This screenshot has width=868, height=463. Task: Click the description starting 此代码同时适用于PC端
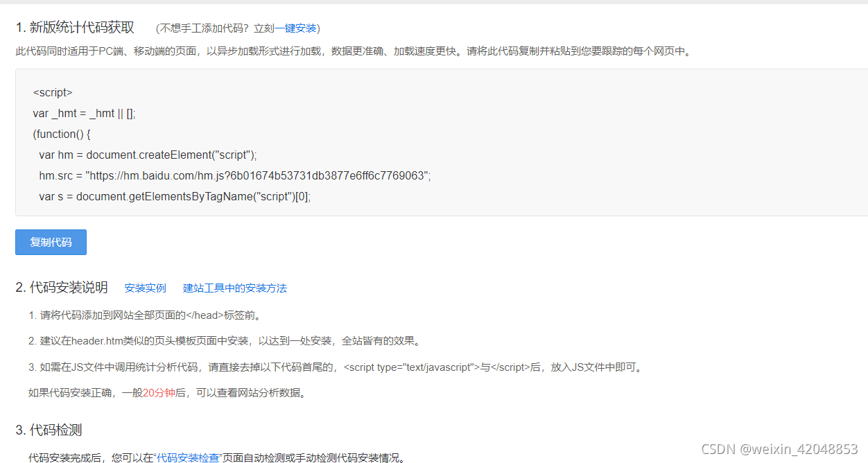point(354,51)
